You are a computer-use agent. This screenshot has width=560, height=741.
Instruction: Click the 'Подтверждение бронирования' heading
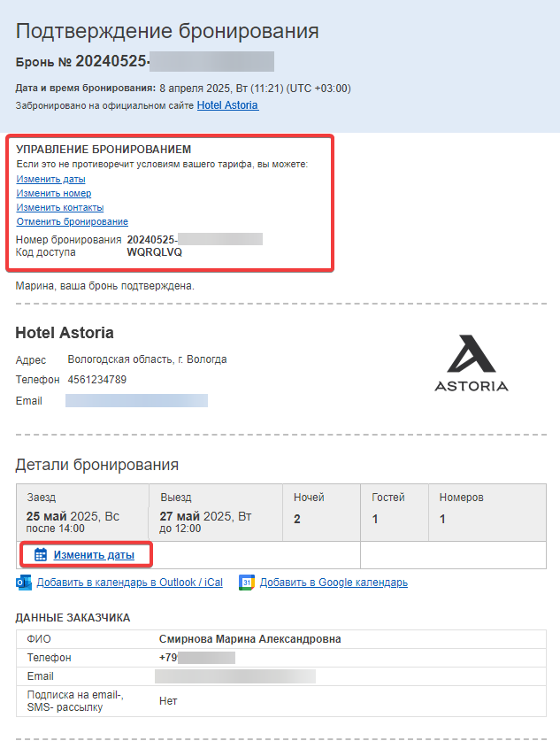click(167, 31)
